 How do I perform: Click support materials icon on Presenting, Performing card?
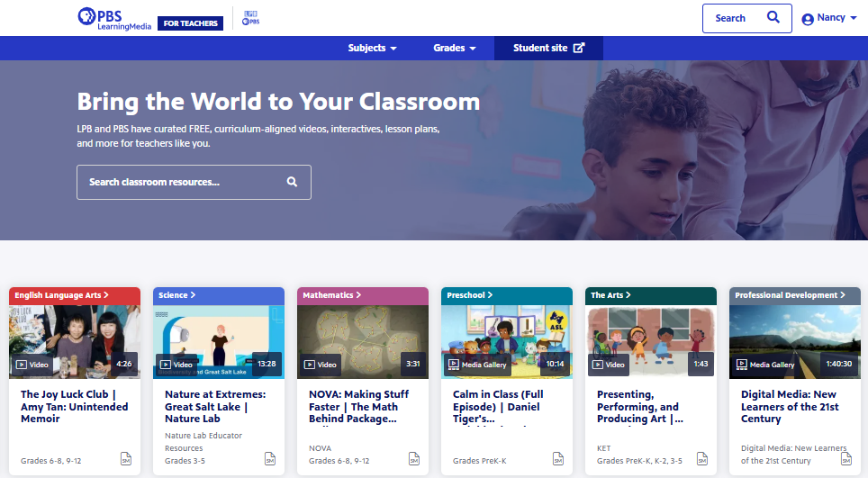coord(702,458)
